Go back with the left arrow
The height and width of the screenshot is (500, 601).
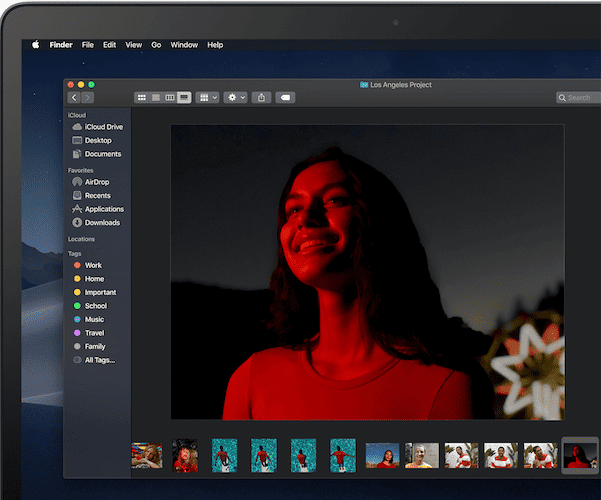(x=74, y=97)
